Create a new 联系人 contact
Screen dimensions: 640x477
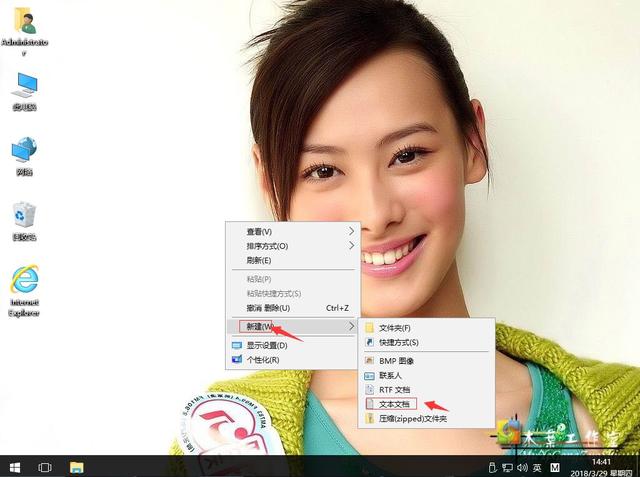point(427,375)
